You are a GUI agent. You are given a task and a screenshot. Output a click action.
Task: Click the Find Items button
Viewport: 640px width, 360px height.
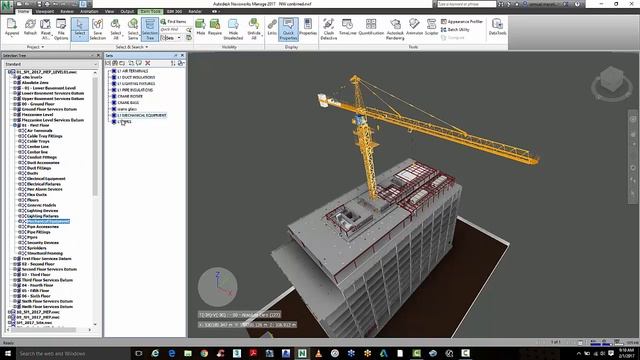tap(173, 21)
